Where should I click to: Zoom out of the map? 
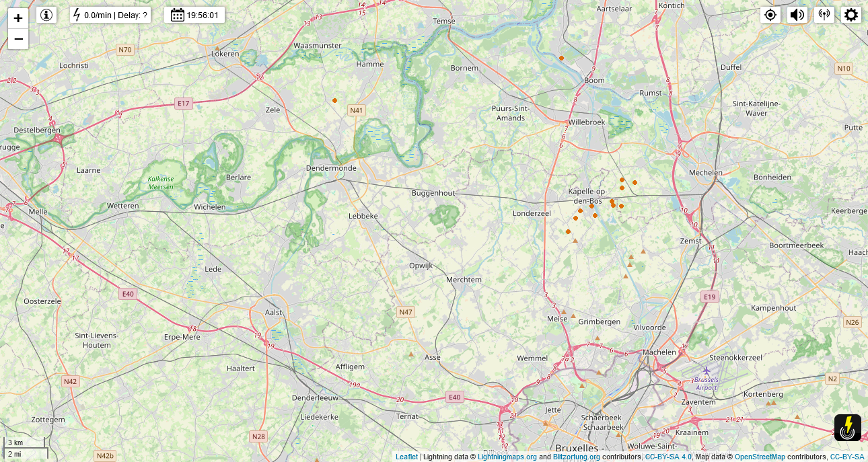pos(18,39)
